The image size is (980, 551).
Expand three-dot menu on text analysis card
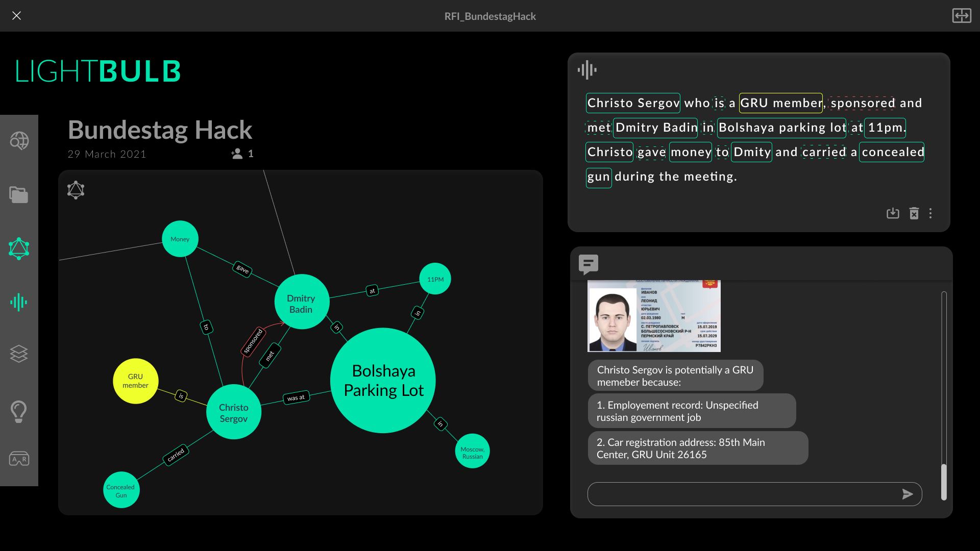[x=930, y=213]
